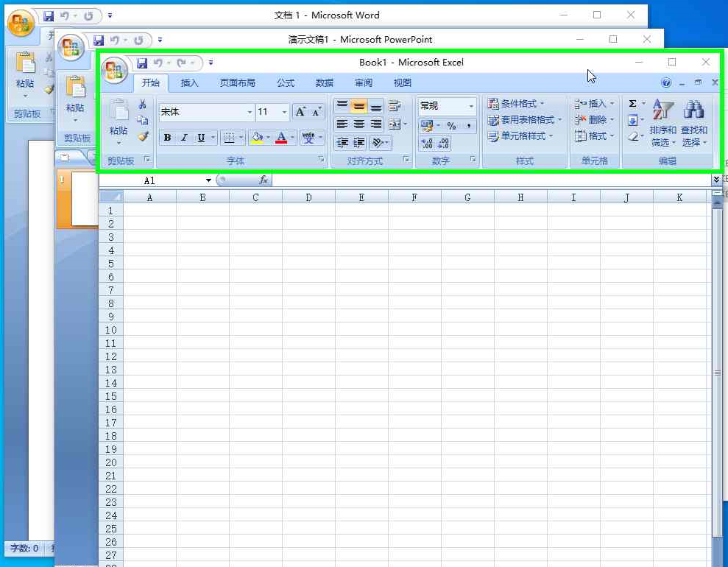Decrease font size in Excel ribbon
This screenshot has height=567, width=728.
point(317,111)
